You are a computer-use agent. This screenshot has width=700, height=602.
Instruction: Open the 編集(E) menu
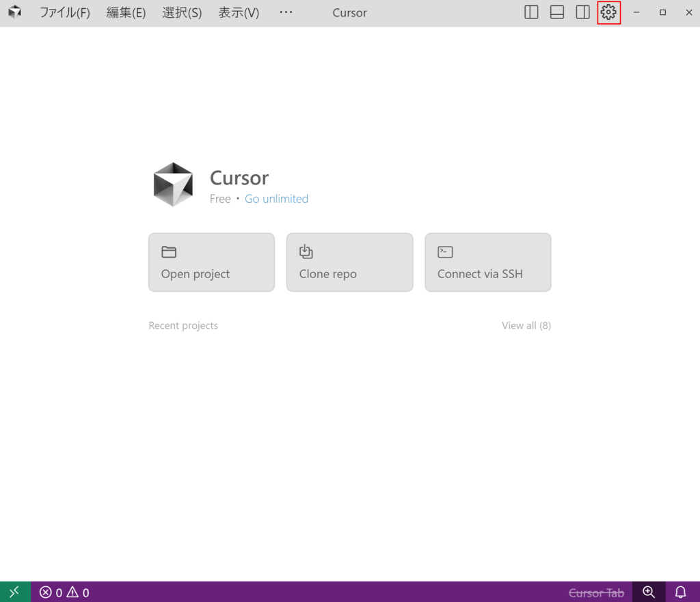126,13
